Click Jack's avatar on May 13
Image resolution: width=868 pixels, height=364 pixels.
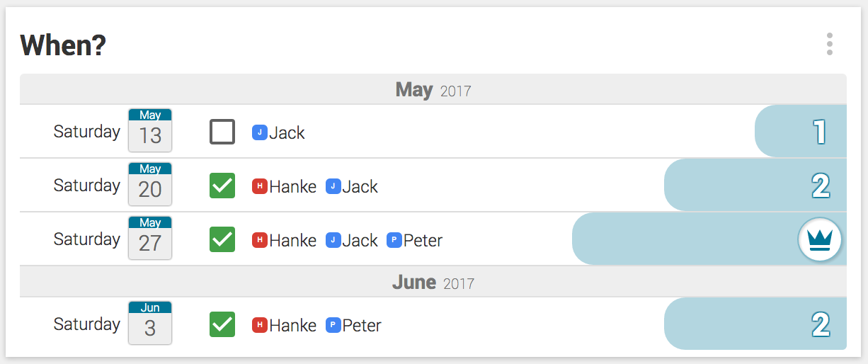pyautogui.click(x=259, y=132)
